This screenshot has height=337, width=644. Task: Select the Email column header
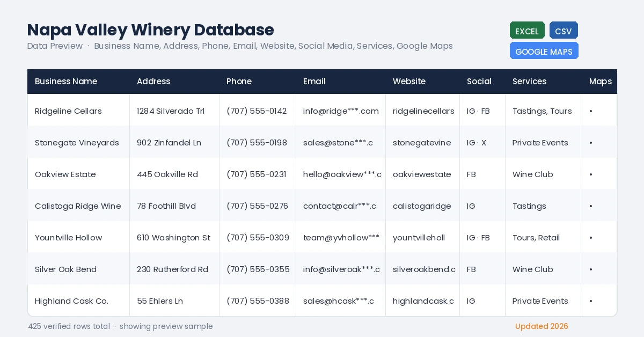point(314,82)
